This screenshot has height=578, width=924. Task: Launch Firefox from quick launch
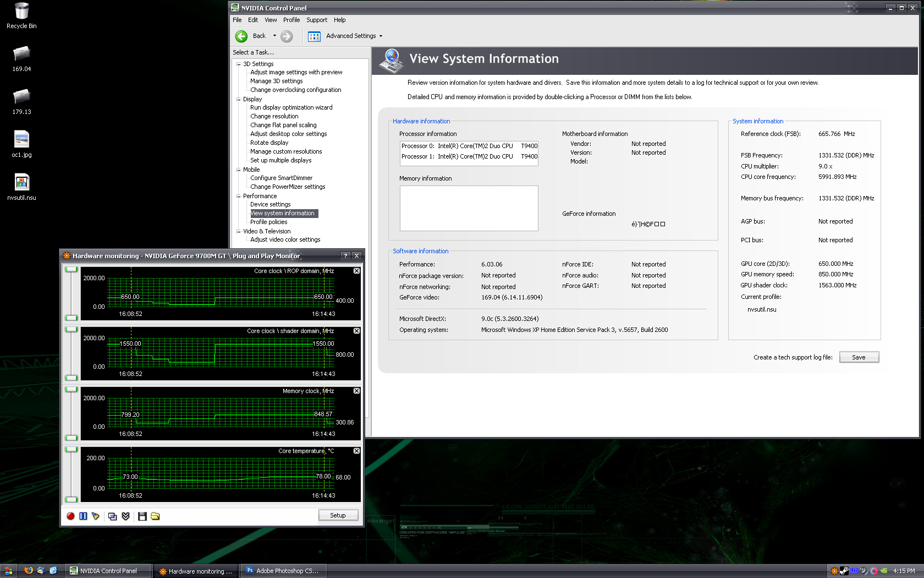pyautogui.click(x=29, y=571)
